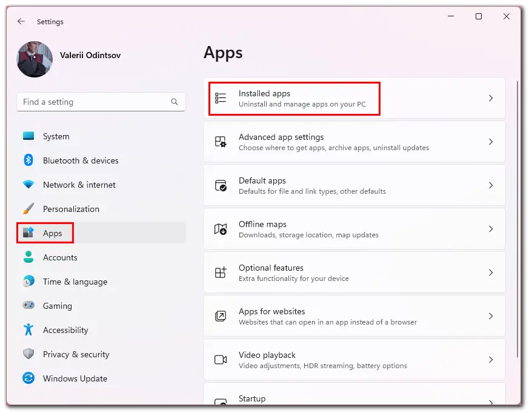Click the Personalization paintbrush icon

[28, 208]
